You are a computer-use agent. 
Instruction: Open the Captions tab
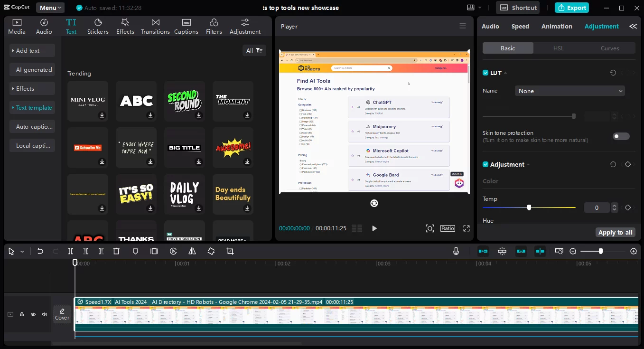click(x=186, y=27)
